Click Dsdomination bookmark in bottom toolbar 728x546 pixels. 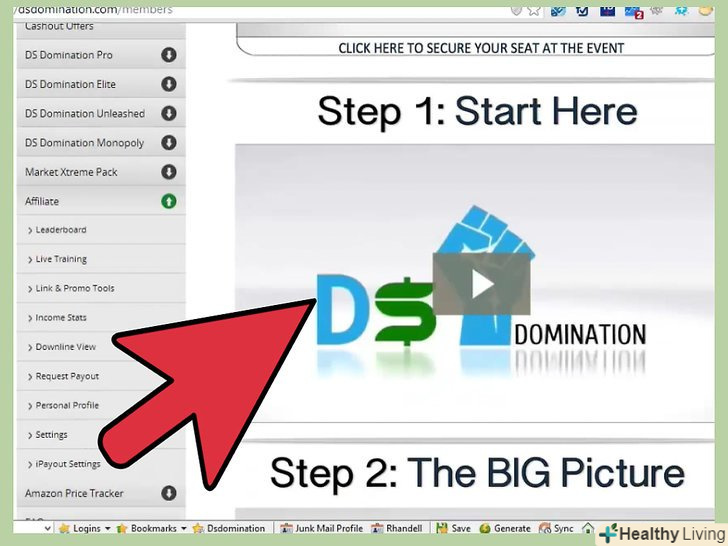point(228,528)
